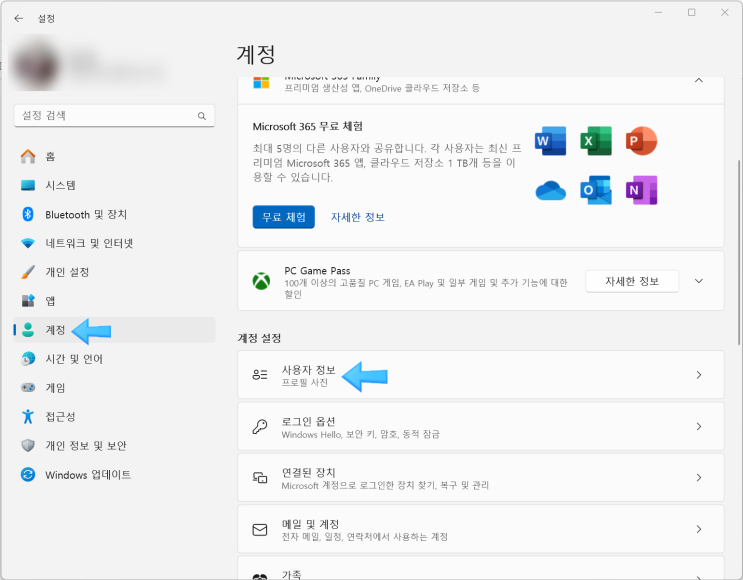This screenshot has width=743, height=580.
Task: Click the 설정 검색 input field
Action: [114, 116]
